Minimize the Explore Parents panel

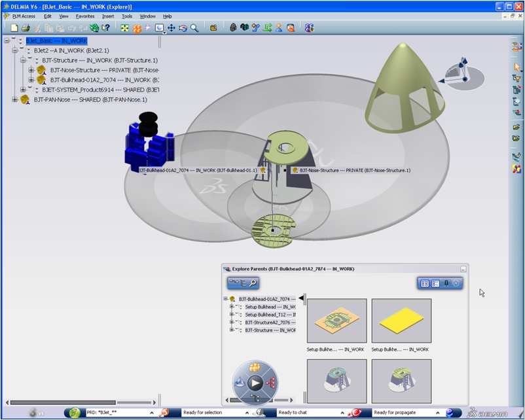pos(463,269)
